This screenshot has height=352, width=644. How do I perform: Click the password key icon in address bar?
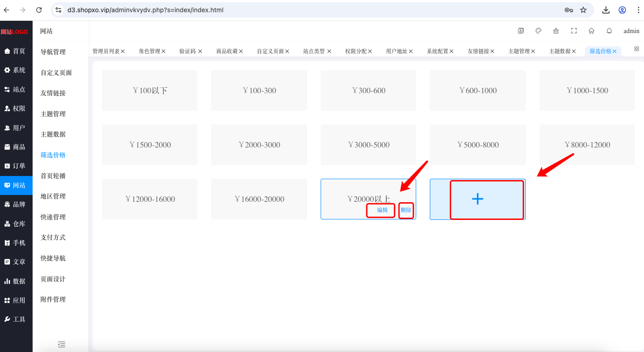(x=569, y=10)
